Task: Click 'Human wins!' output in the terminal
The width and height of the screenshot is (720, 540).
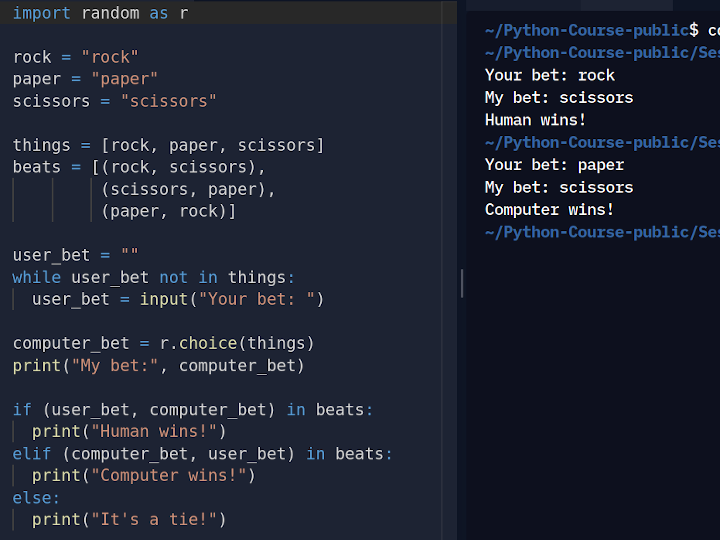Action: pos(535,120)
